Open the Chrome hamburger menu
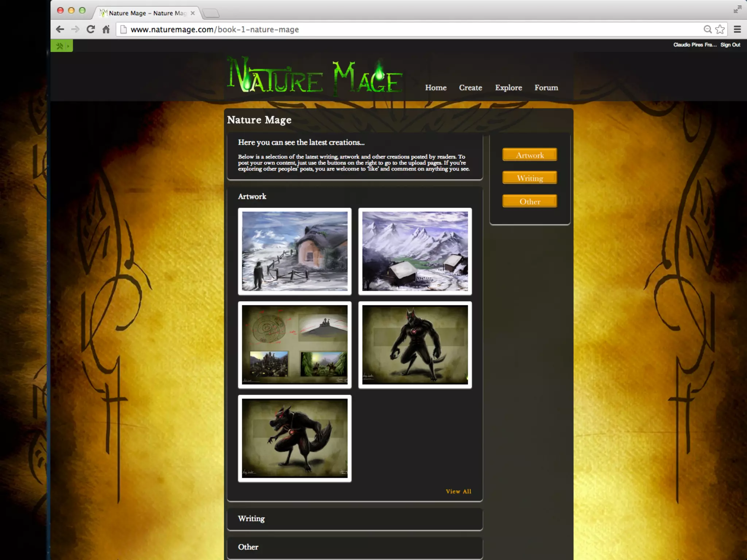Screen dimensions: 747x560 (737, 30)
